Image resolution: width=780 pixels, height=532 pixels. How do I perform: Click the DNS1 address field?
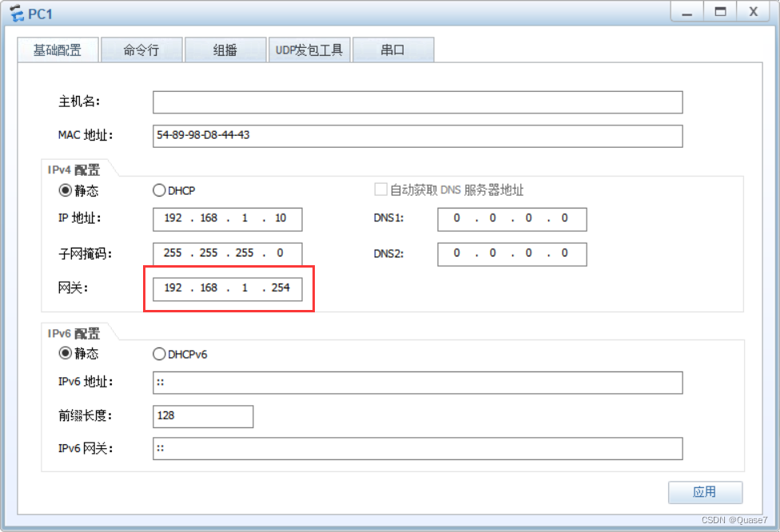tap(511, 219)
